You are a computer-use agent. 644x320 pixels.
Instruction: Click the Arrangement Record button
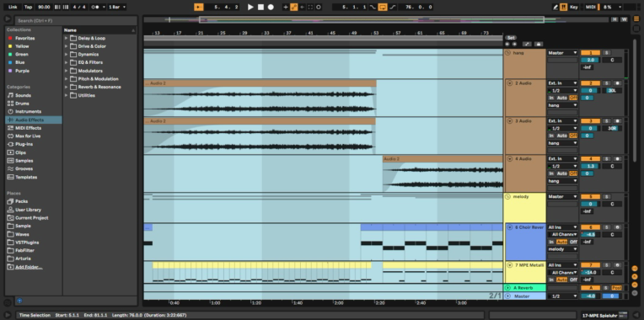click(x=271, y=7)
